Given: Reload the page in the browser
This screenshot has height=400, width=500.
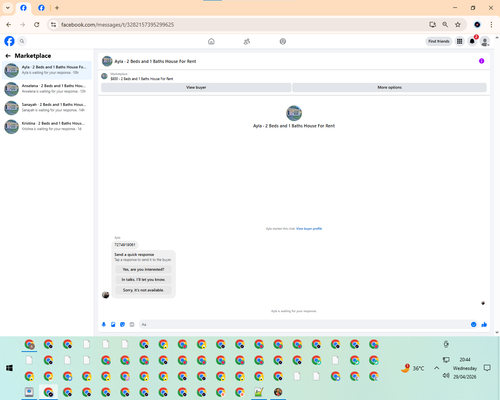Looking at the screenshot, I should pos(37,25).
